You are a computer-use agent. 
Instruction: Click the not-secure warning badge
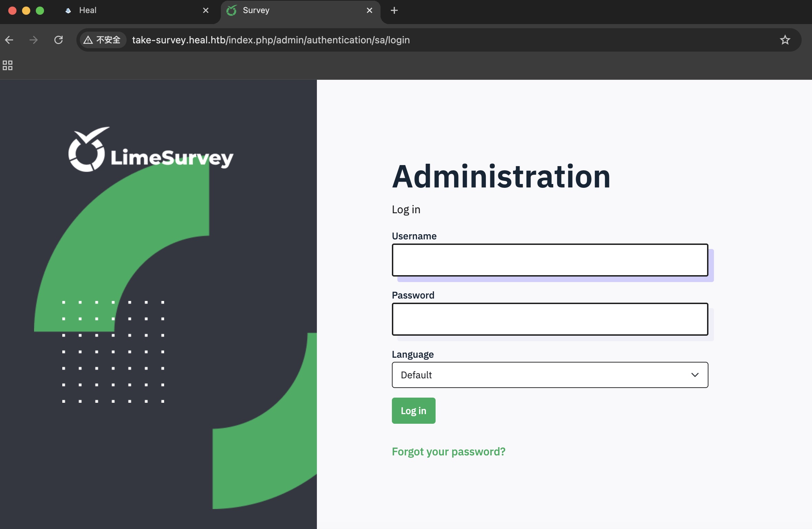tap(102, 40)
